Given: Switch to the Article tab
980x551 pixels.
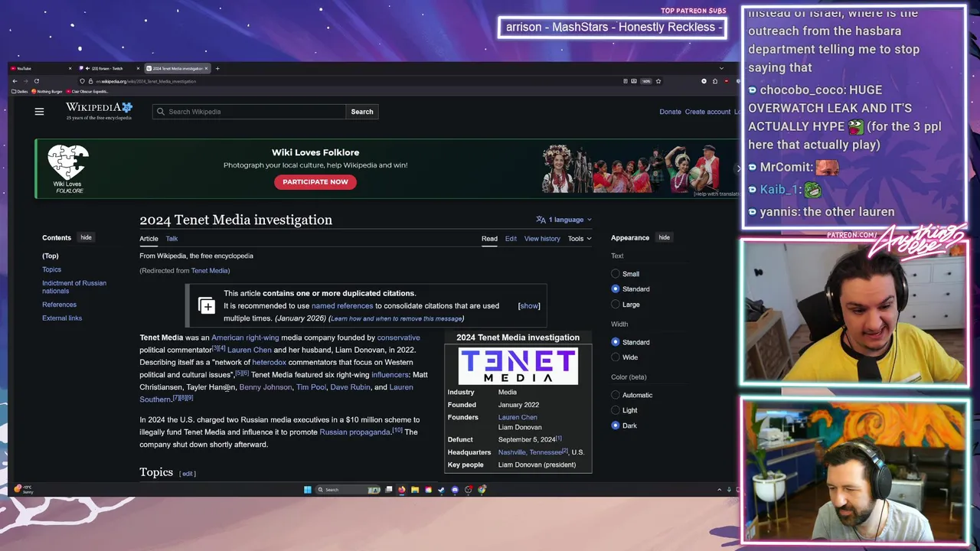Looking at the screenshot, I should [x=149, y=239].
